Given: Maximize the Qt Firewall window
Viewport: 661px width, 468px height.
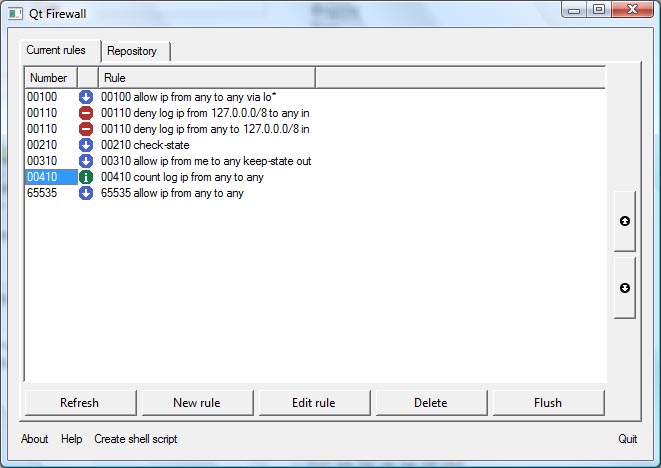Looking at the screenshot, I should click(x=599, y=10).
